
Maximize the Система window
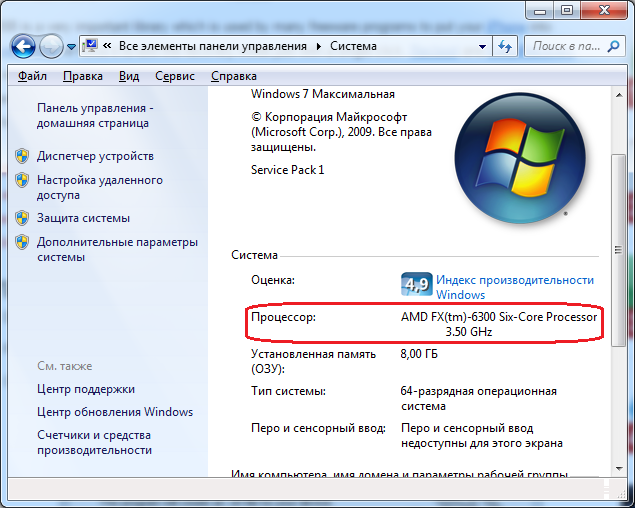coord(567,11)
